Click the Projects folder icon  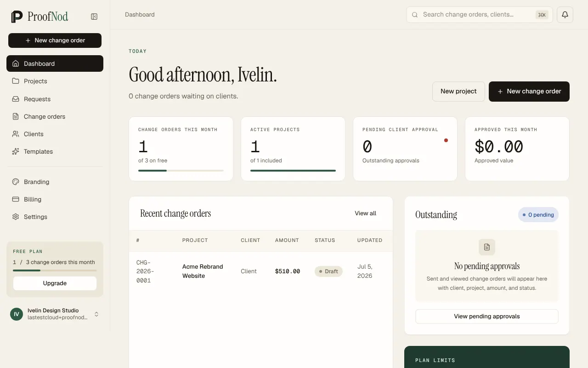pyautogui.click(x=16, y=81)
